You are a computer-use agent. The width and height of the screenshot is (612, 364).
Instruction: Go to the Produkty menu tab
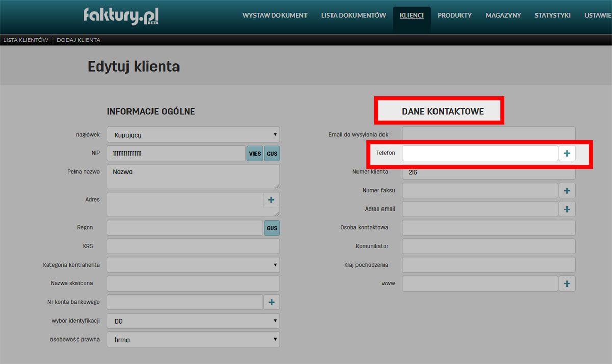(454, 15)
